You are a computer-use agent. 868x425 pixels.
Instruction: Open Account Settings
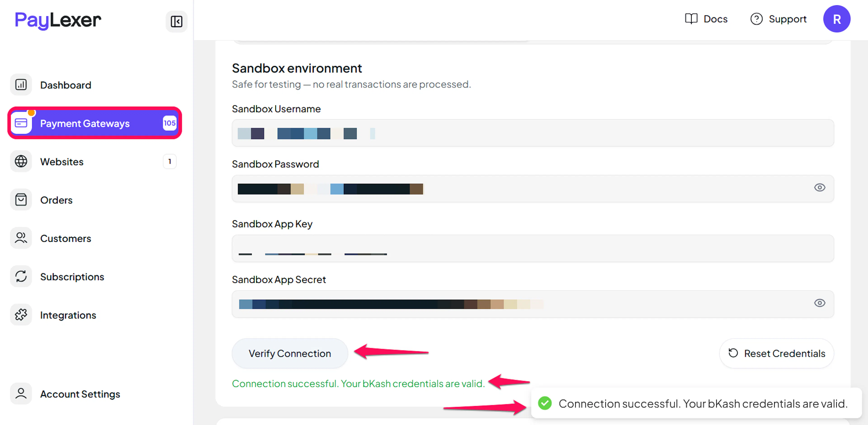(x=80, y=394)
